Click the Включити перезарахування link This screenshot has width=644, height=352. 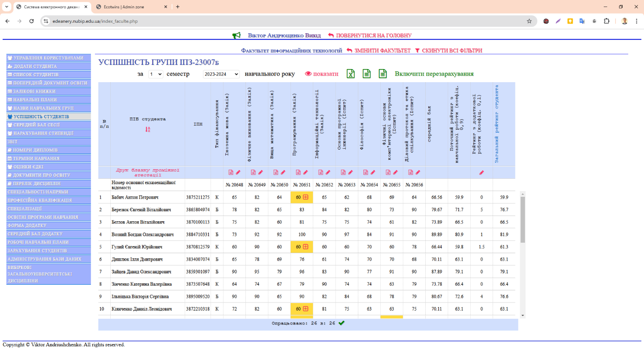(434, 74)
